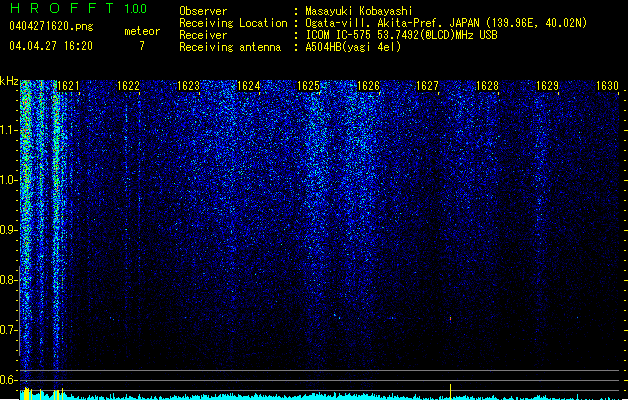Click the 1630 time axis marker
This screenshot has width=629, height=400.
607,86
